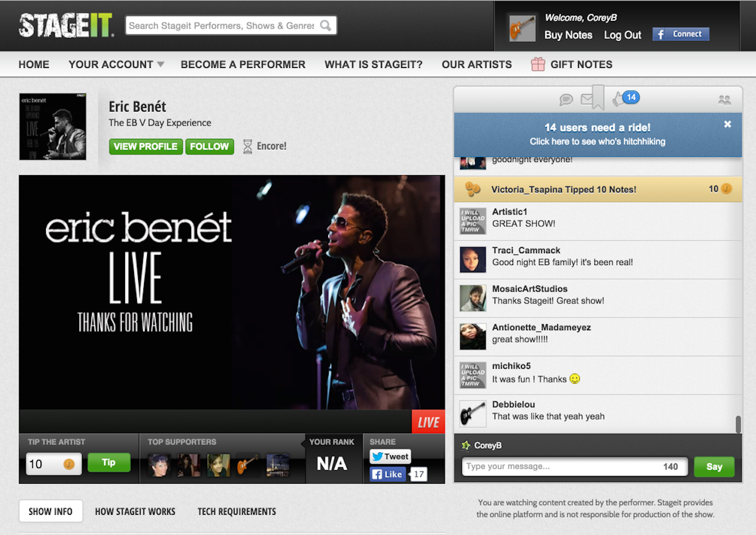
Task: Open the chat speech bubble icon
Action: tap(566, 99)
